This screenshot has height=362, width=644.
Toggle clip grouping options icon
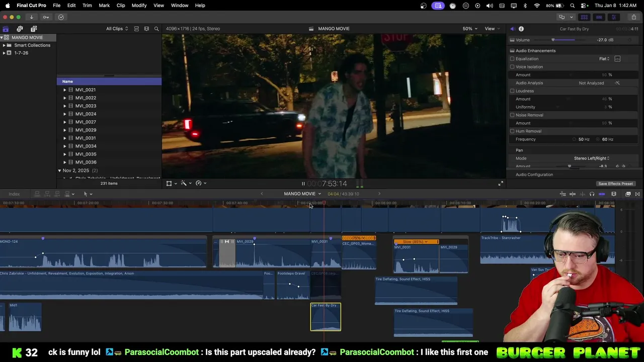136,29
